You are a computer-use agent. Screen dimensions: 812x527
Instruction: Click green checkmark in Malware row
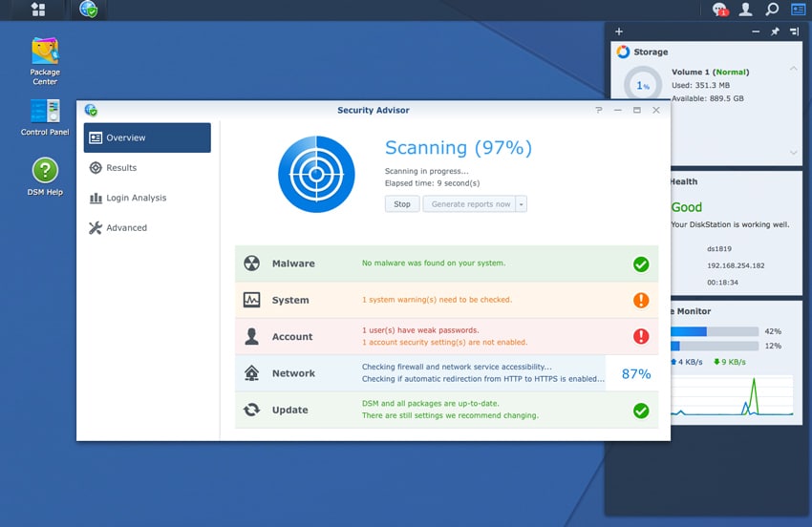641,264
